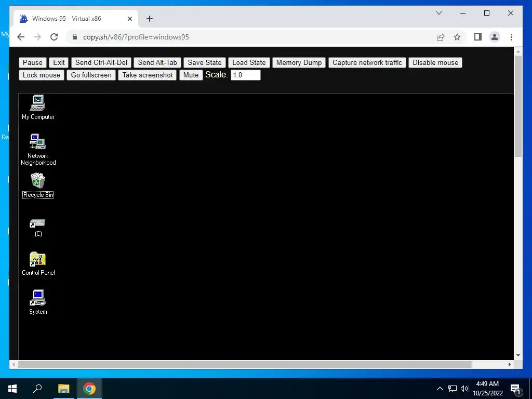Open the Windows Start menu
Viewport: 532px width, 399px height.
(12, 389)
